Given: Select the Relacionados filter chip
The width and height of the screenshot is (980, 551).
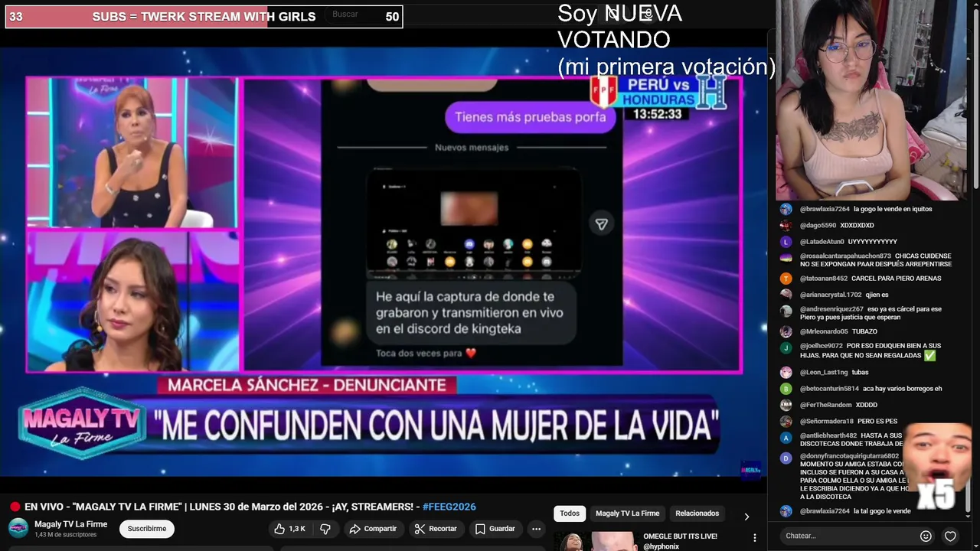Looking at the screenshot, I should click(x=697, y=514).
